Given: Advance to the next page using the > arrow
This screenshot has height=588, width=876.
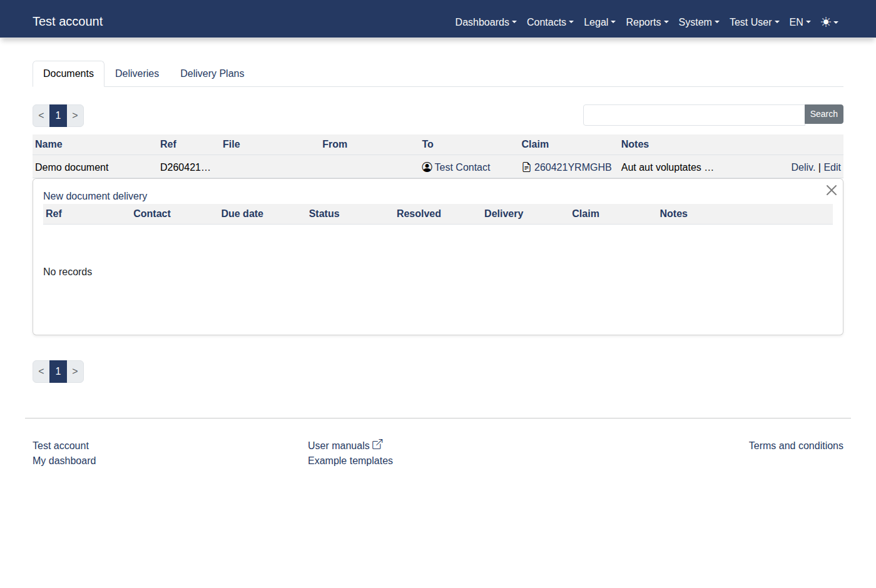Looking at the screenshot, I should click(x=75, y=115).
